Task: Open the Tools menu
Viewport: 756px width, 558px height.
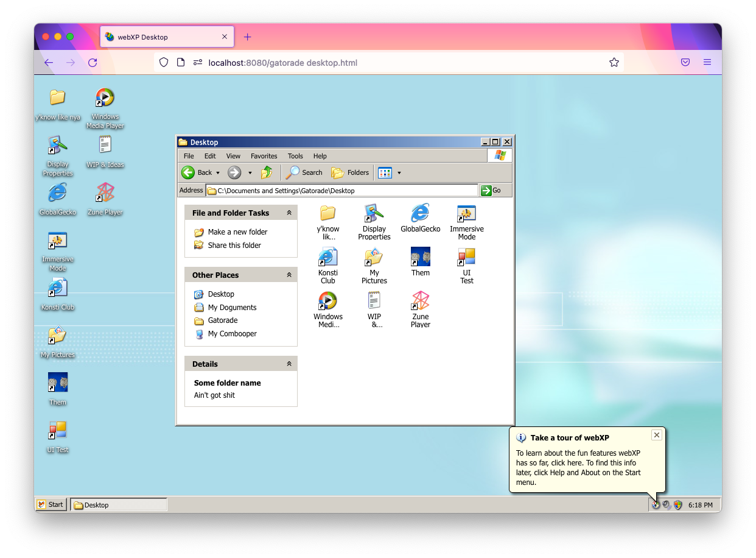Action: (x=295, y=156)
